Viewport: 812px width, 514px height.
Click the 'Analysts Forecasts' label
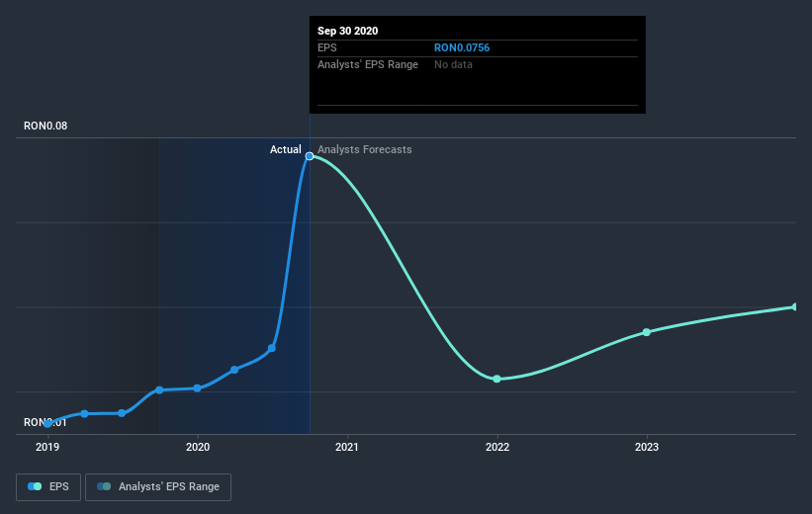coord(365,149)
